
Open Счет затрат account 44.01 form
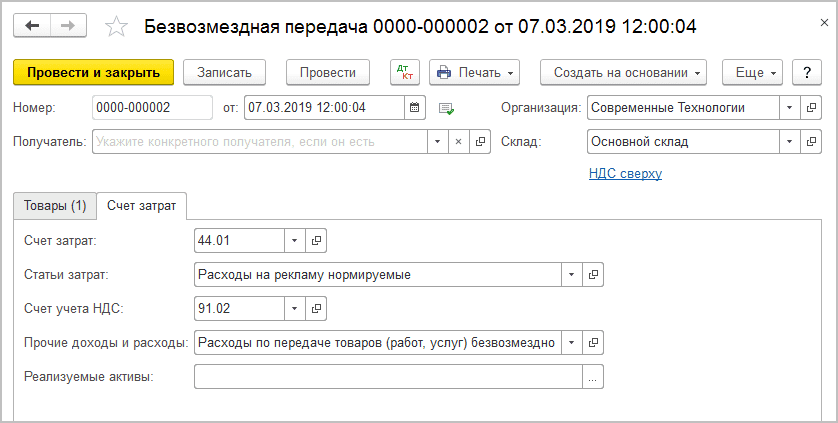coord(317,241)
